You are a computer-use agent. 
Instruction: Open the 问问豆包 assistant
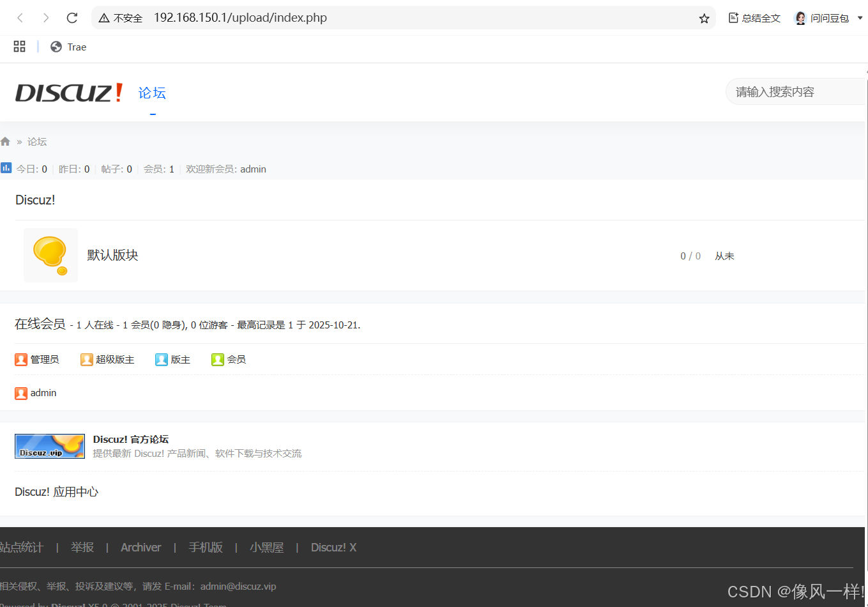[821, 18]
